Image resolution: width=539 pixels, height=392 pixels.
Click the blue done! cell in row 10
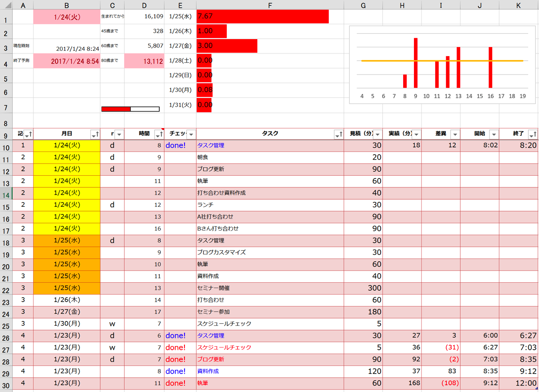[180, 146]
